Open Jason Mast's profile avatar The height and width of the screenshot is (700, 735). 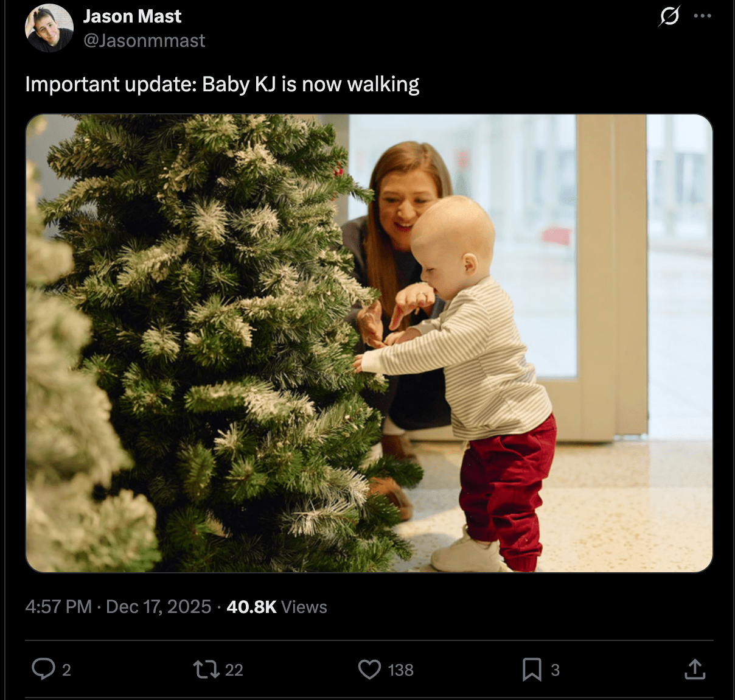(x=49, y=28)
